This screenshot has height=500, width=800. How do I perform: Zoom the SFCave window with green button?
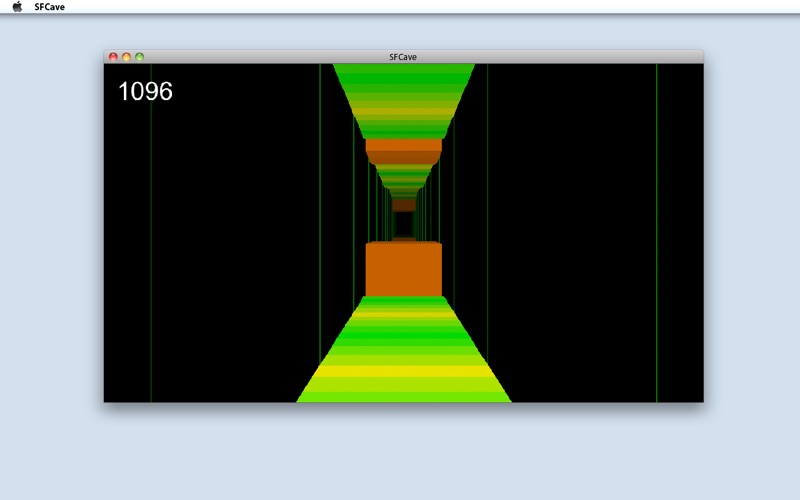[139, 57]
